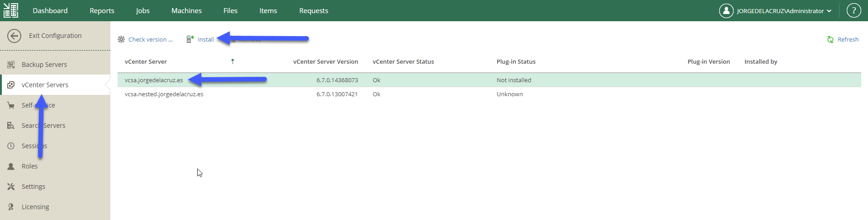The width and height of the screenshot is (868, 220).
Task: Click the Check version gear icon
Action: tap(121, 39)
